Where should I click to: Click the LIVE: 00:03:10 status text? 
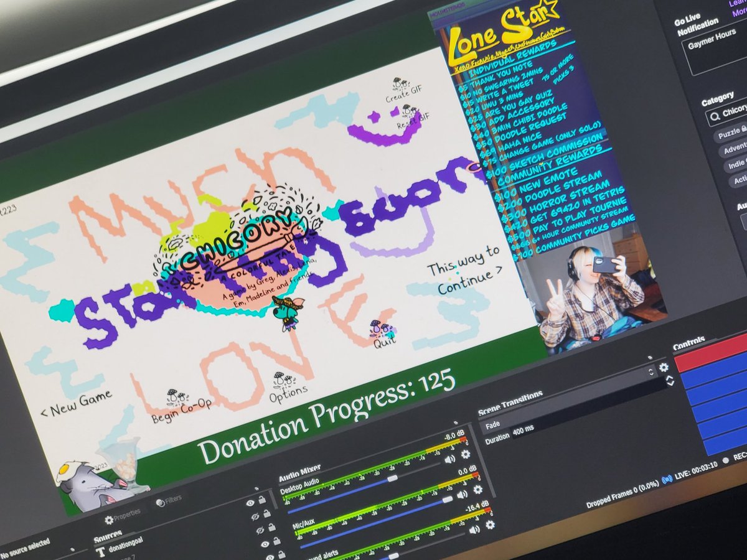click(696, 471)
